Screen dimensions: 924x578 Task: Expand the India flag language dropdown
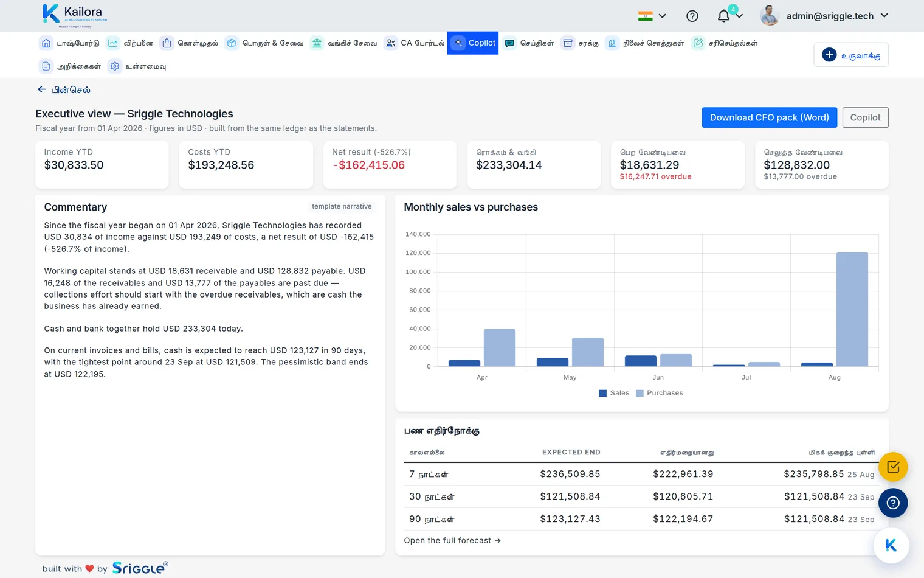coord(652,16)
